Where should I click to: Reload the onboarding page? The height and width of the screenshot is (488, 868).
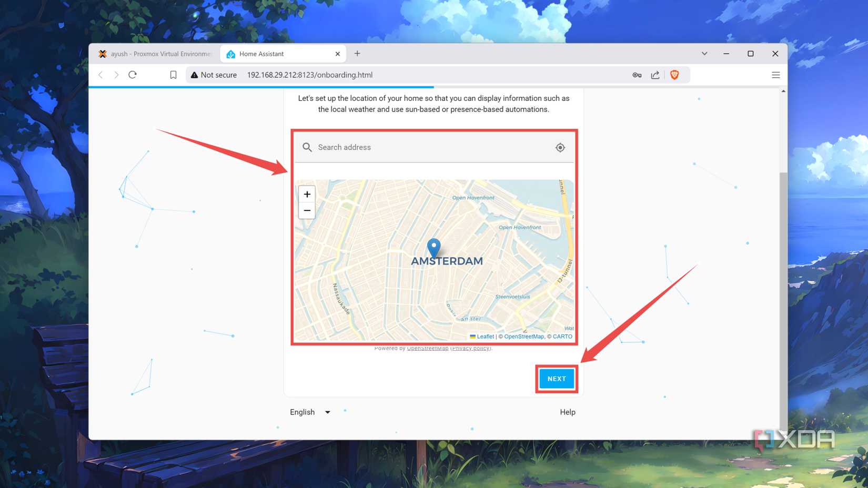coord(133,75)
